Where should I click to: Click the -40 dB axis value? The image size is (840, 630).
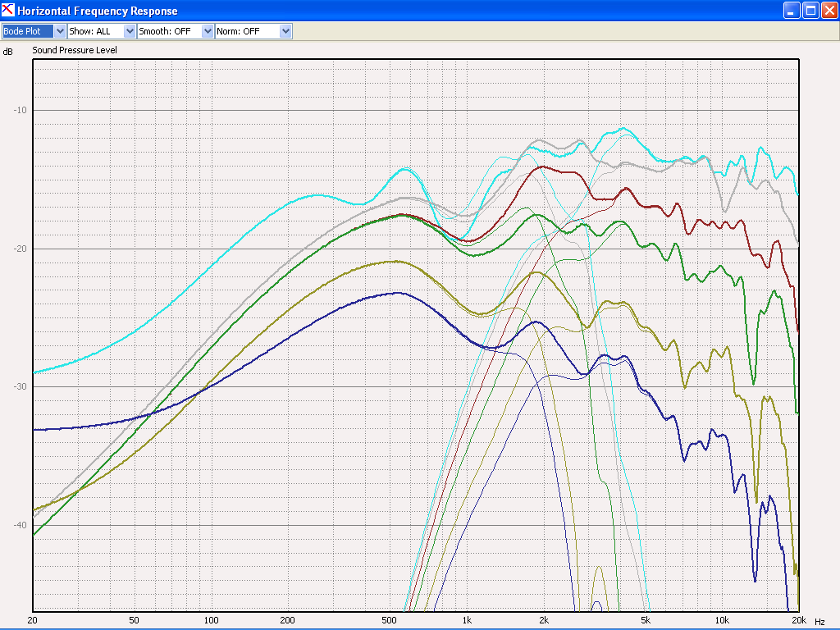(x=20, y=525)
